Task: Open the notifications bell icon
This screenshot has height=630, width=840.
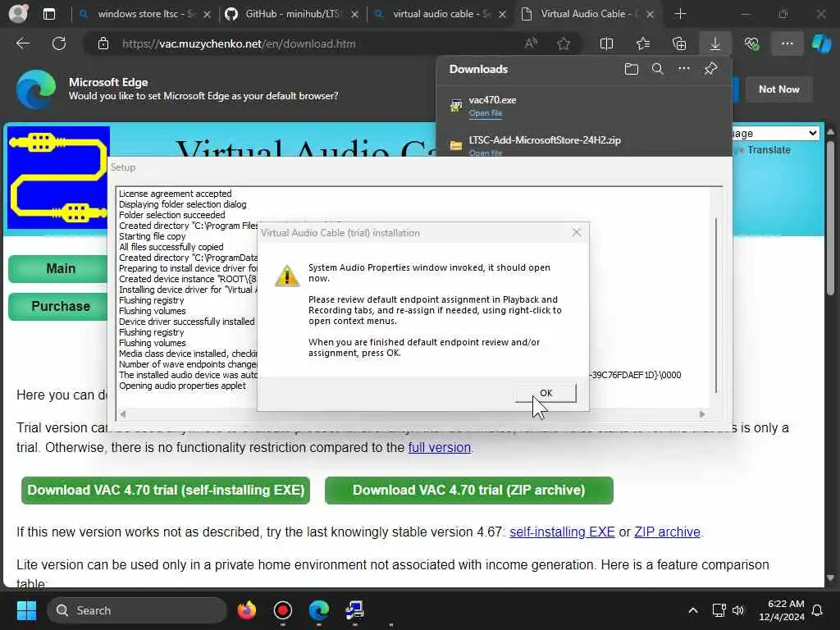Action: coord(818,610)
